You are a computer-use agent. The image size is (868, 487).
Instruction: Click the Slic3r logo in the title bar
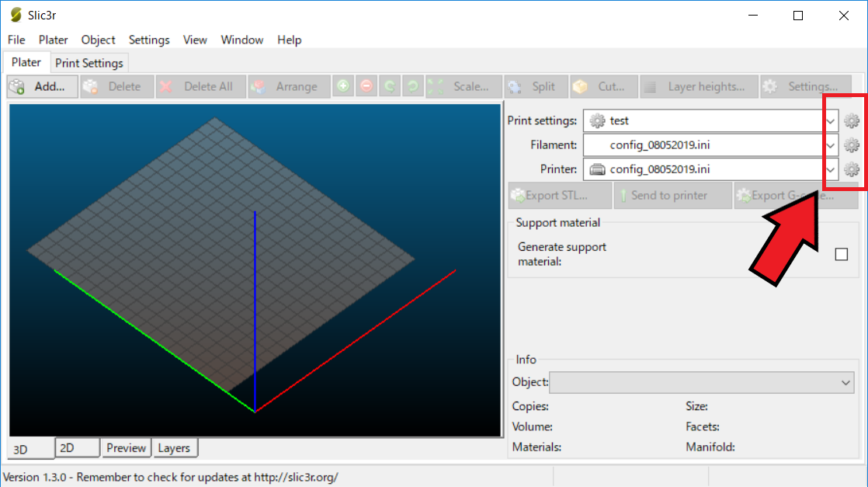pyautogui.click(x=16, y=15)
